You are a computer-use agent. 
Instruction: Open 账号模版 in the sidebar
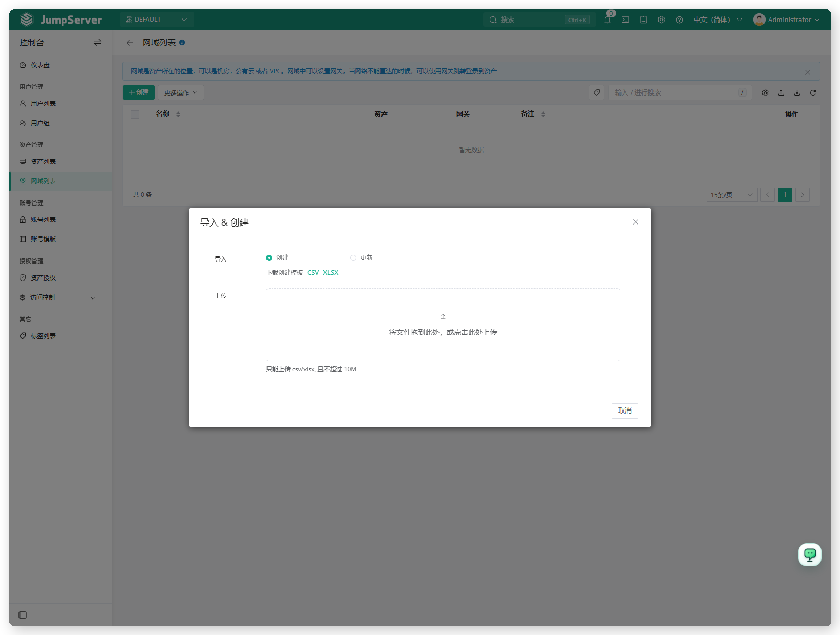click(61, 239)
